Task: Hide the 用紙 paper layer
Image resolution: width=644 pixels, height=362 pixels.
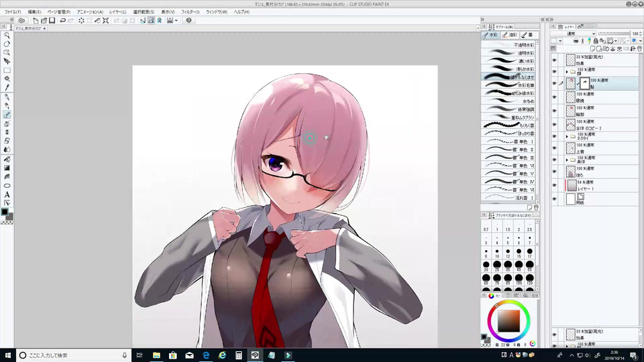Action: 555,199
